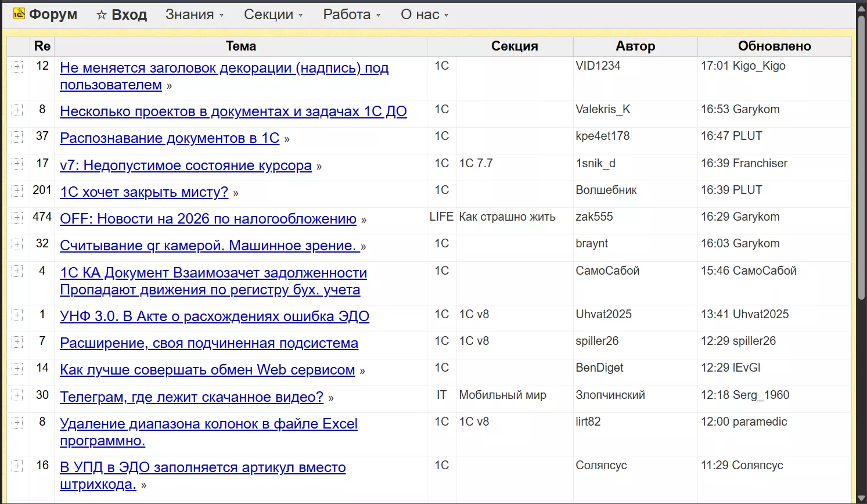Click the » arrow after 'Телеграм, где лежит скачанное видео?'
Viewport: 867px width, 504px height.
click(331, 398)
